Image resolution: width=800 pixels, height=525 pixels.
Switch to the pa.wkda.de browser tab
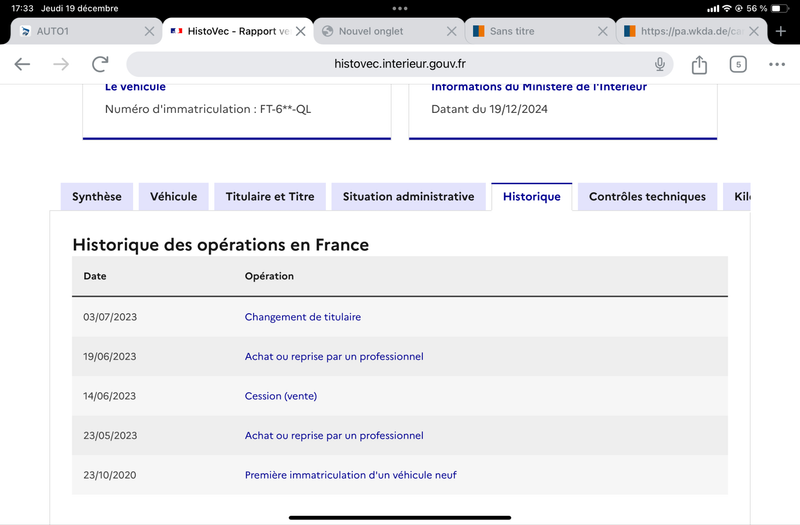coord(684,31)
